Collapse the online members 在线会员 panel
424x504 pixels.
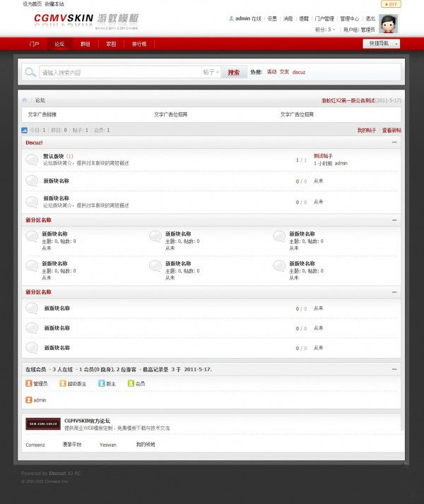tap(394, 369)
